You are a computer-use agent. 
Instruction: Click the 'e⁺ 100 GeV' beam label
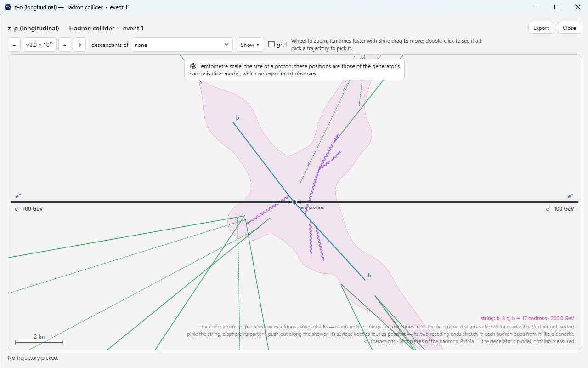coord(560,209)
